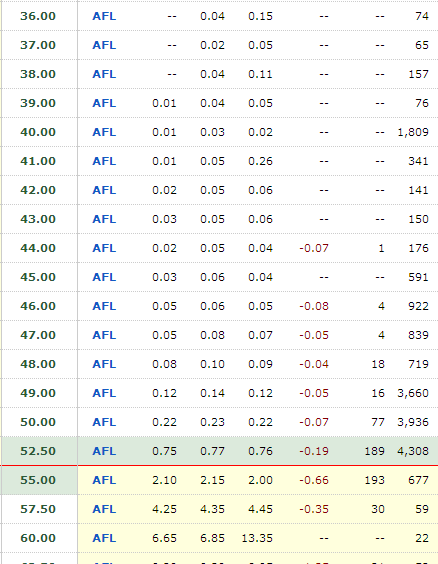The width and height of the screenshot is (438, 564).
Task: Click the 922 open interest value
Action: [419, 306]
